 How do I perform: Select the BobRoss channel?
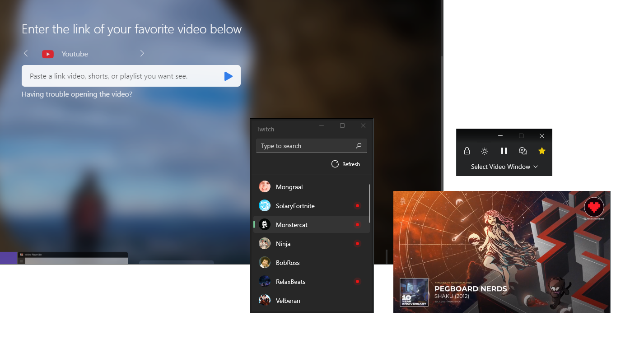click(x=312, y=263)
